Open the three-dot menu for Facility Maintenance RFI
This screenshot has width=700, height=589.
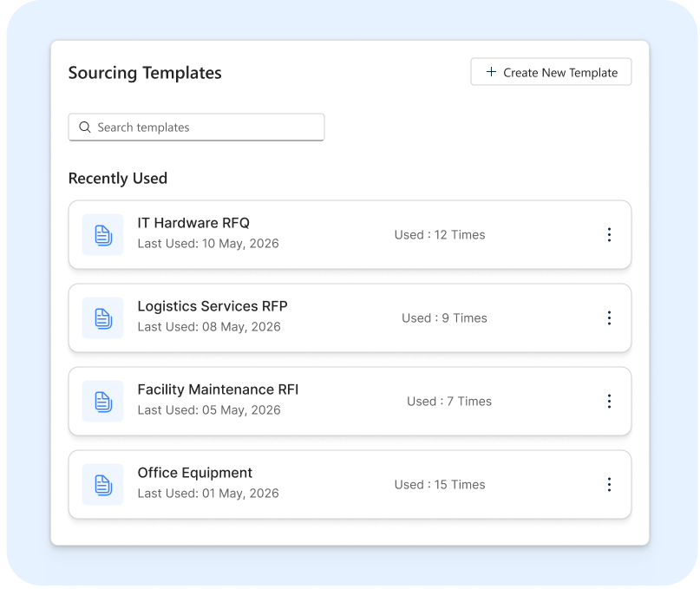609,401
